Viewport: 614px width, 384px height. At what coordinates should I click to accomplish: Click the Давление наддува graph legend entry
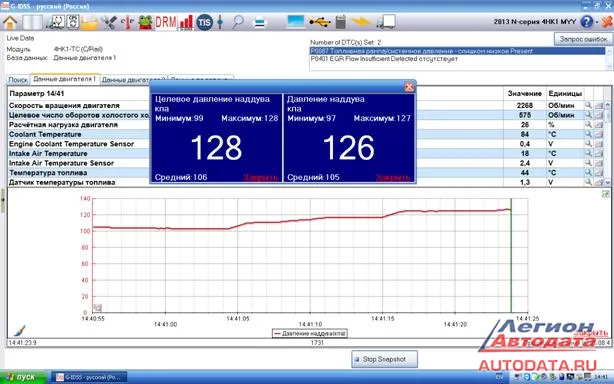point(309,334)
